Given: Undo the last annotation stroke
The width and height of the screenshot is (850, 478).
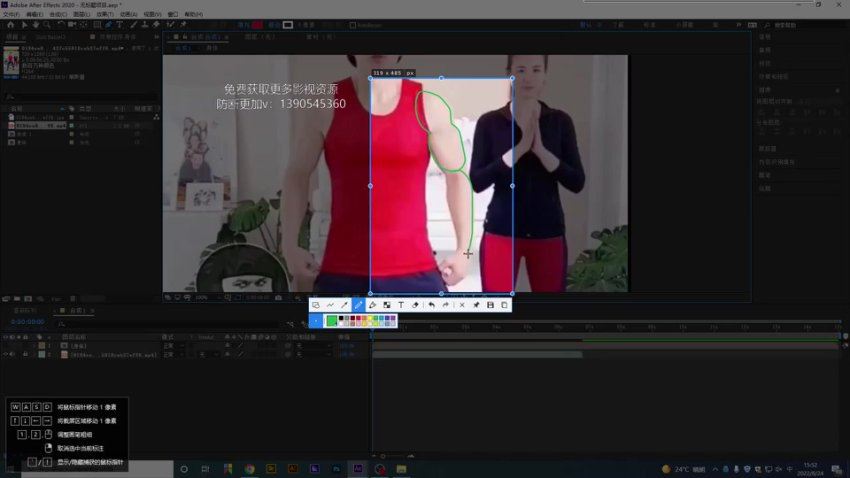Looking at the screenshot, I should (x=432, y=305).
